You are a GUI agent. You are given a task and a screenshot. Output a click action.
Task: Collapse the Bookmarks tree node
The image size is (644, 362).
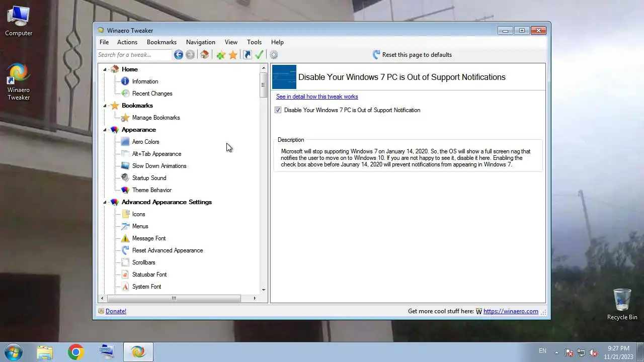pyautogui.click(x=105, y=106)
